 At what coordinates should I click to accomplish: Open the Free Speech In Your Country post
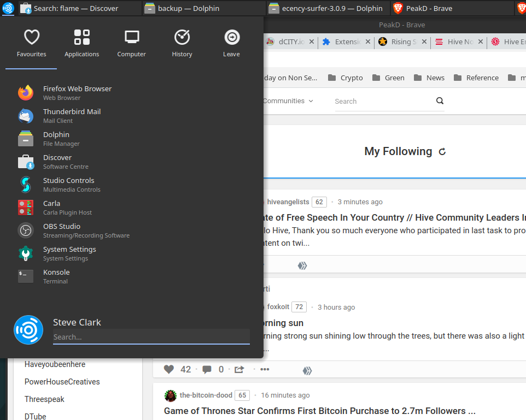click(395, 217)
